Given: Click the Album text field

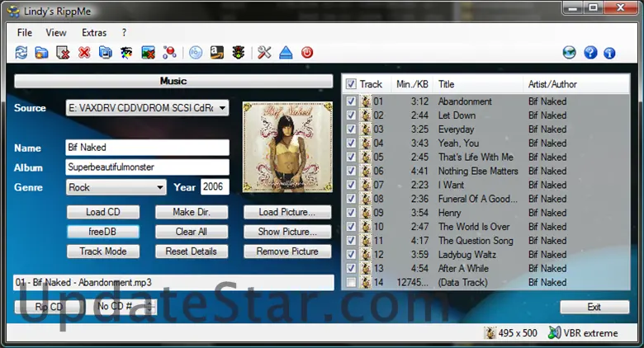Looking at the screenshot, I should click(147, 167).
